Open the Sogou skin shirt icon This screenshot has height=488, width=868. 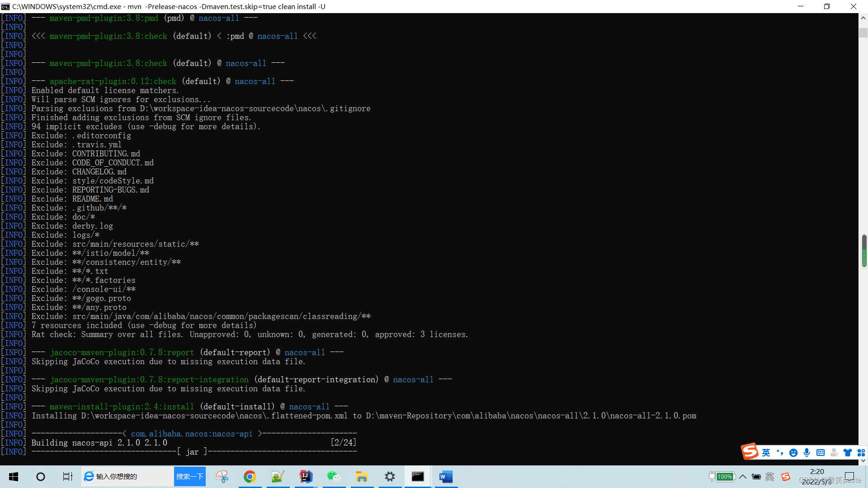848,453
